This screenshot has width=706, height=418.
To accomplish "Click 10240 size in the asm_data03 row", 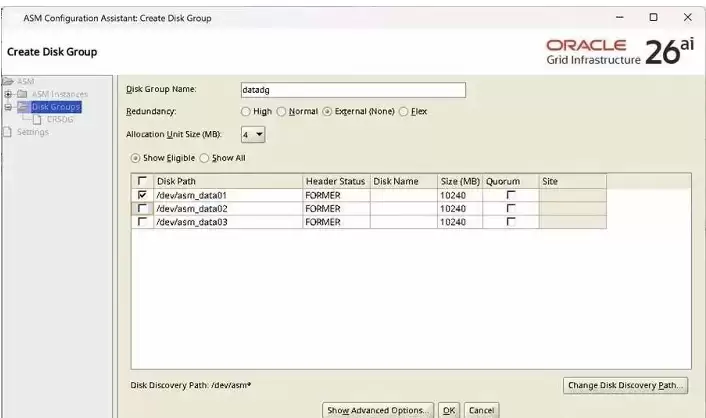I will click(460, 222).
